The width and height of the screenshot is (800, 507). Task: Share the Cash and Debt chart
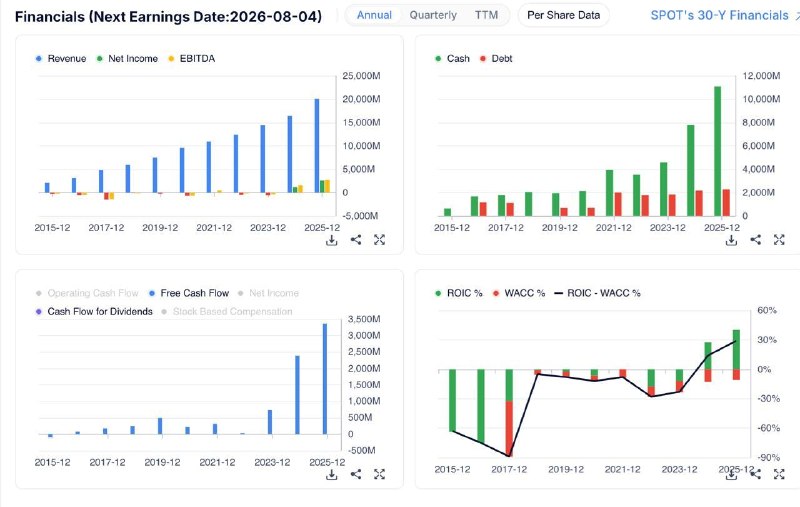pos(756,240)
